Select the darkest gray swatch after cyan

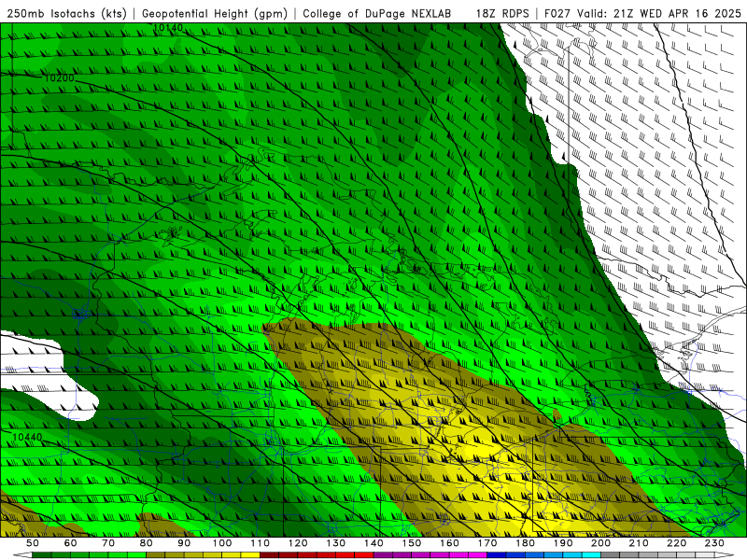[x=610, y=554]
